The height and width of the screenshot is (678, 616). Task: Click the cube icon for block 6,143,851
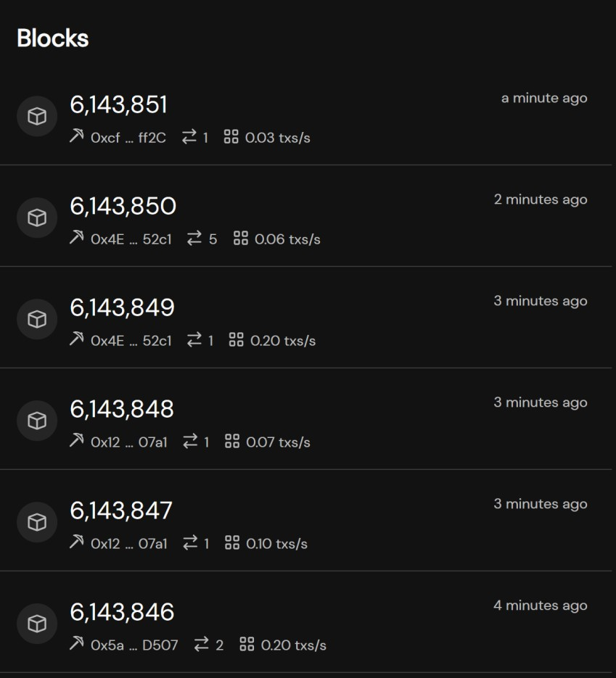[36, 116]
